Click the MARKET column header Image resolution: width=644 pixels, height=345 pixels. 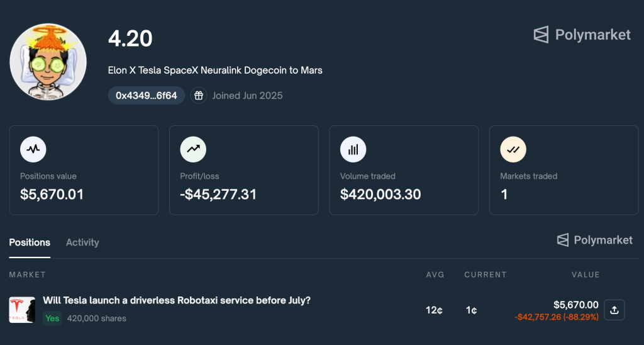[27, 274]
